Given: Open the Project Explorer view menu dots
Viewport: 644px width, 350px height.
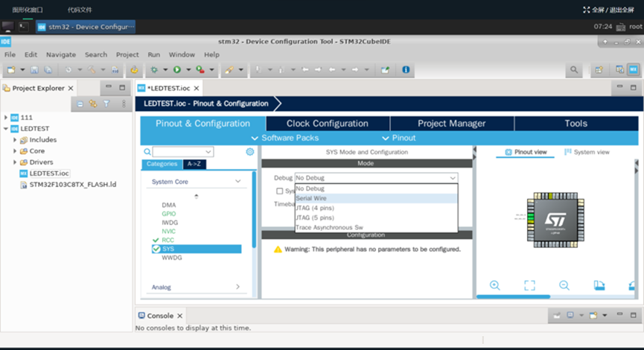Looking at the screenshot, I should point(124,104).
